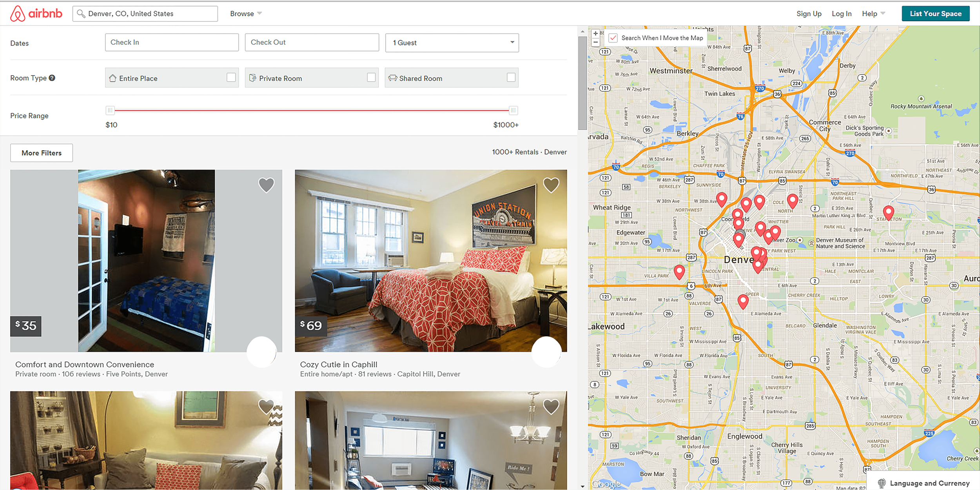980x490 pixels.
Task: Click the globe icon for Language and Currency
Action: coord(882,483)
